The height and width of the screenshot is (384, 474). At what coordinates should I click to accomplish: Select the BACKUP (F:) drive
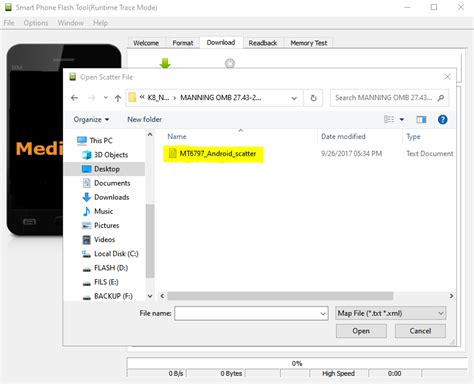pyautogui.click(x=107, y=296)
